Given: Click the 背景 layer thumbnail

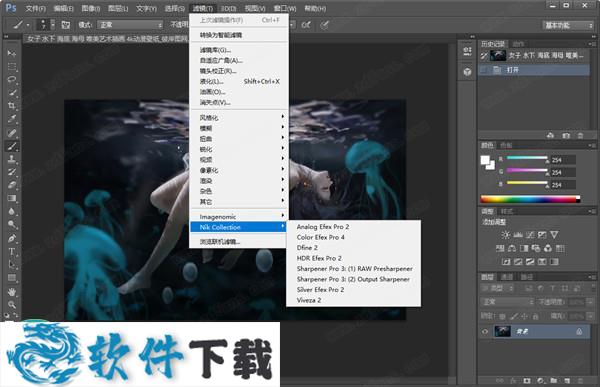Looking at the screenshot, I should 502,331.
